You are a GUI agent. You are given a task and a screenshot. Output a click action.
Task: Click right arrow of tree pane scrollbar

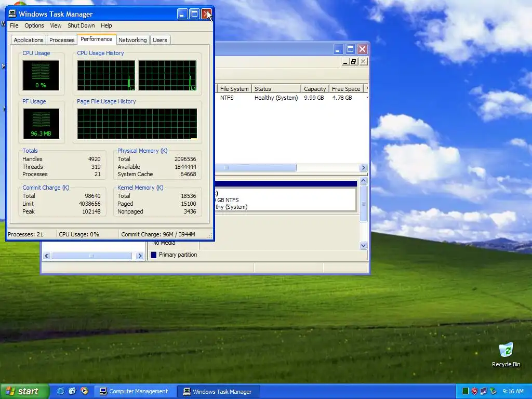140,256
